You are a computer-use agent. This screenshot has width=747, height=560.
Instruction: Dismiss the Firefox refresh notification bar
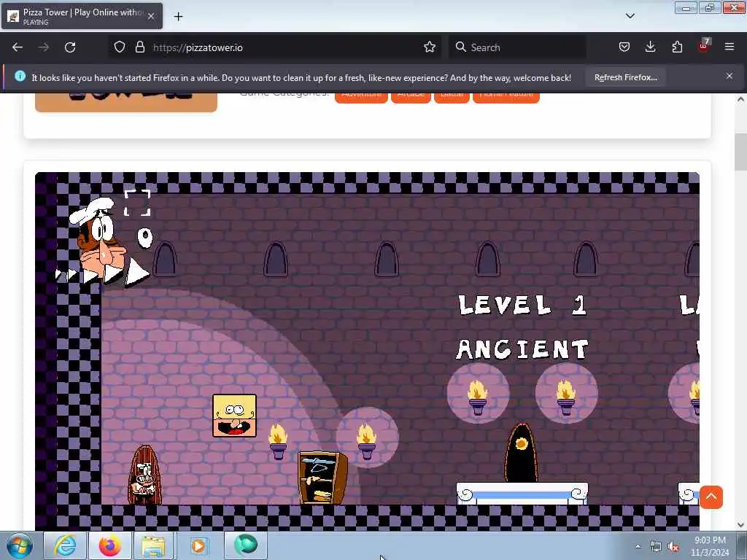(x=729, y=76)
